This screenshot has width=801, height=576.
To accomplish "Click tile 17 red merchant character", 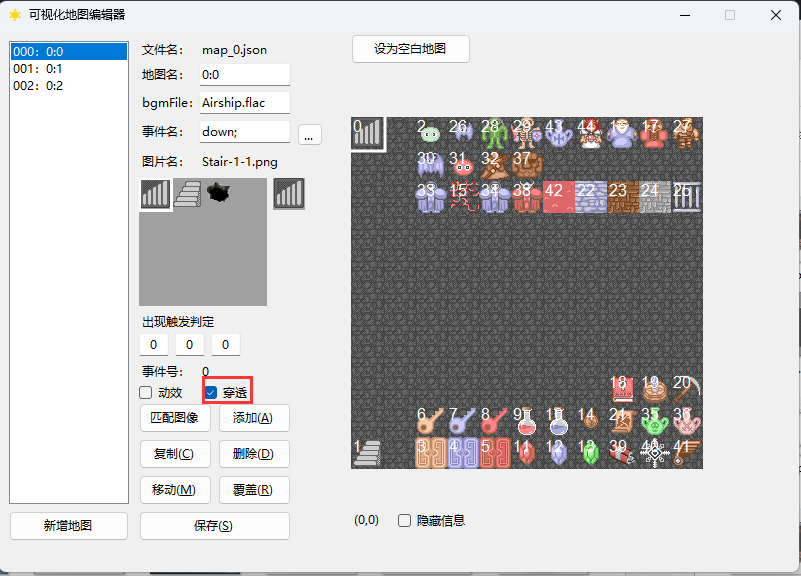I will pyautogui.click(x=655, y=133).
